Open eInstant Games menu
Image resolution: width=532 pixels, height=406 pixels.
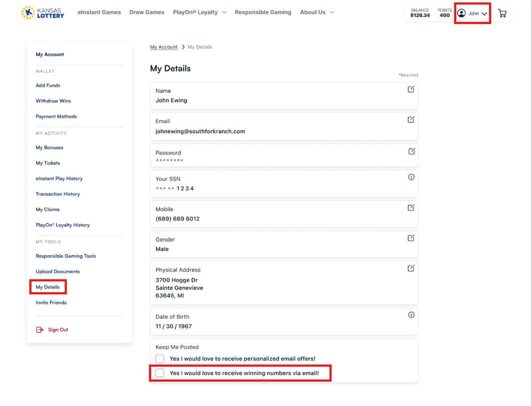pos(99,12)
